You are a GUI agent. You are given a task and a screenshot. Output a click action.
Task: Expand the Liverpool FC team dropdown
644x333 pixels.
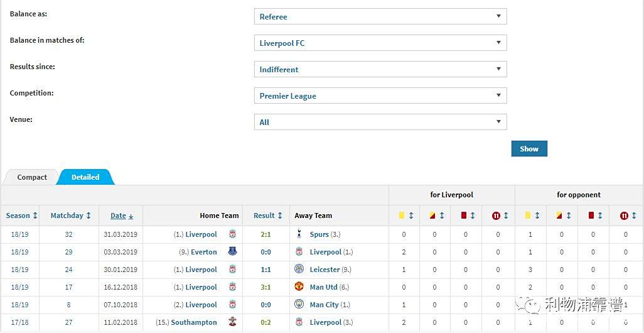[x=380, y=43]
